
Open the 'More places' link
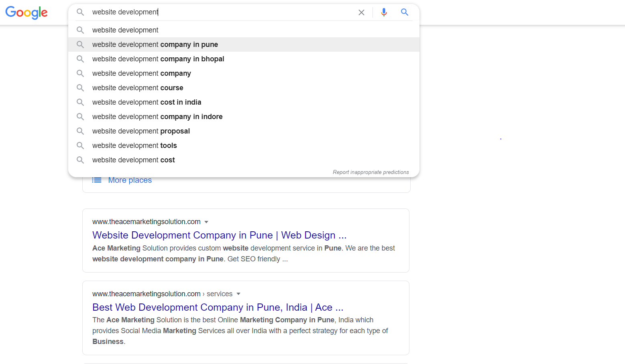click(130, 180)
